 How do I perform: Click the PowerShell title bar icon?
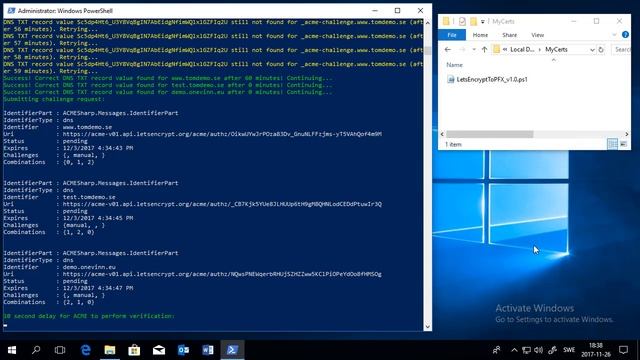click(x=11, y=11)
